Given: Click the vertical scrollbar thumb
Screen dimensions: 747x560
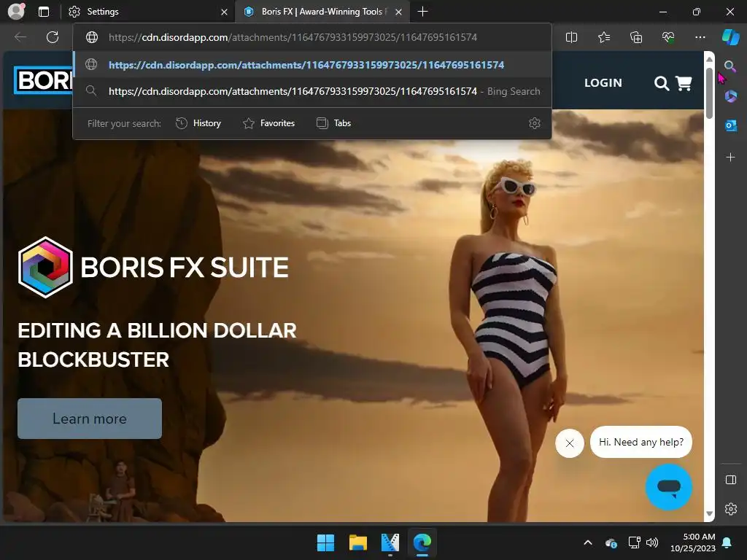Looking at the screenshot, I should click(709, 93).
